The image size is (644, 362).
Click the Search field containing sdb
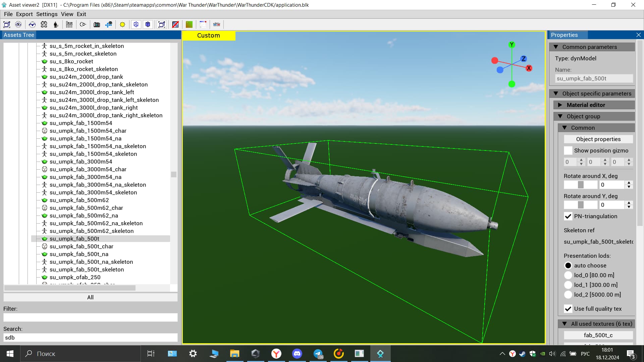(x=90, y=338)
